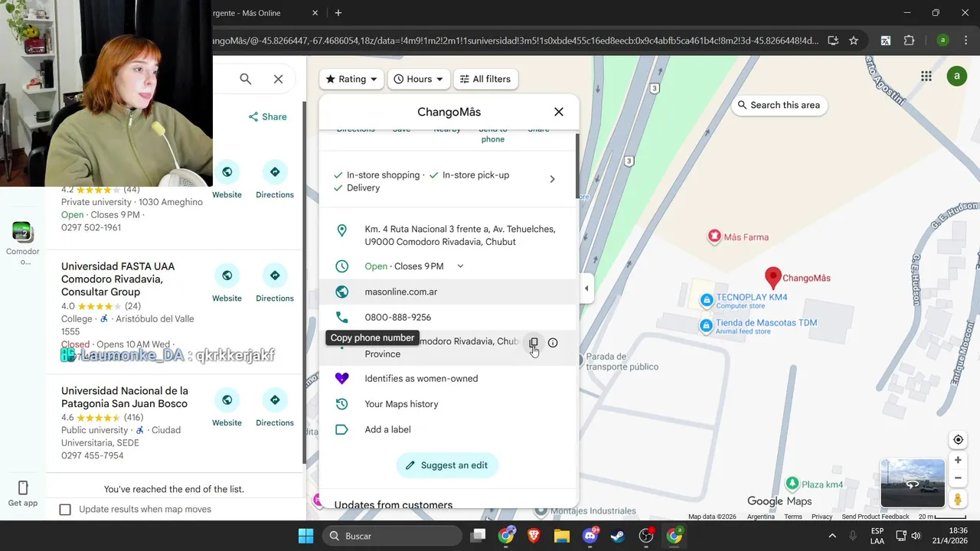
Task: Collapse the side panel arrow
Action: click(586, 289)
